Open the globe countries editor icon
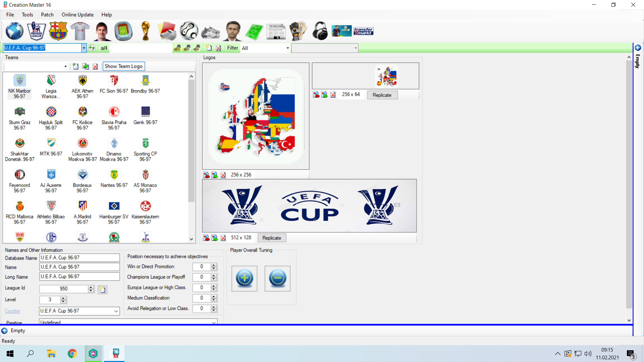 tap(14, 31)
